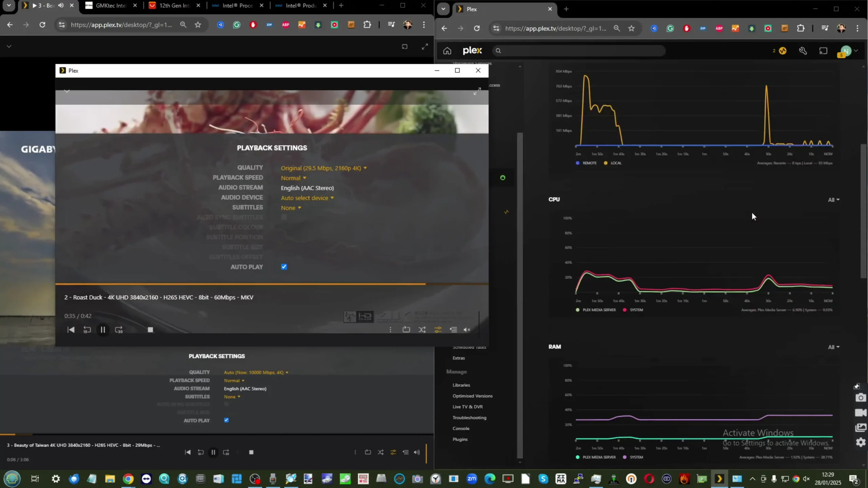Toggle shuffle in Plex player window
Viewport: 868px width, 488px height.
[422, 329]
